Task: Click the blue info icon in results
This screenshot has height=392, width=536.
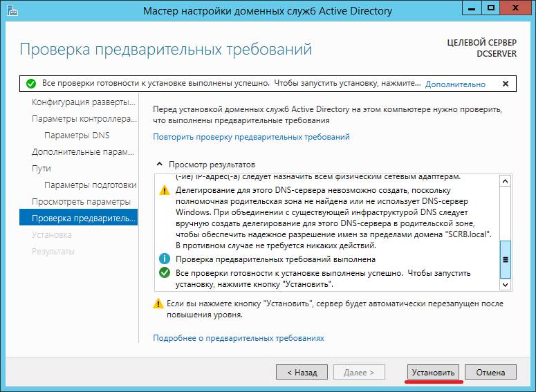Action: pyautogui.click(x=165, y=259)
